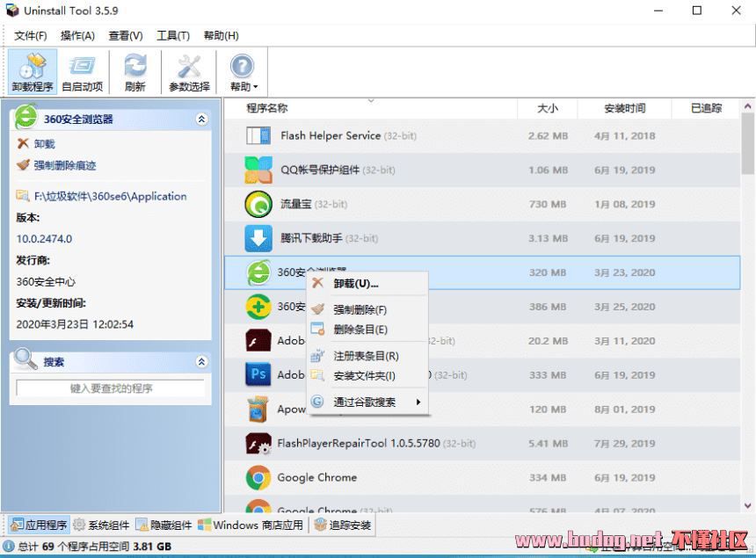Screen dimensions: 756x558
Task: Click the program list scrollbar thumb
Action: [748, 144]
